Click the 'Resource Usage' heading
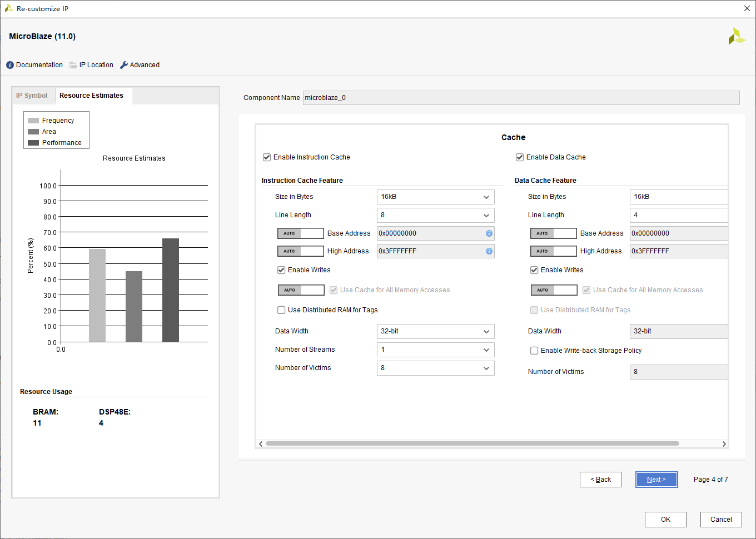This screenshot has height=539, width=756. point(46,392)
